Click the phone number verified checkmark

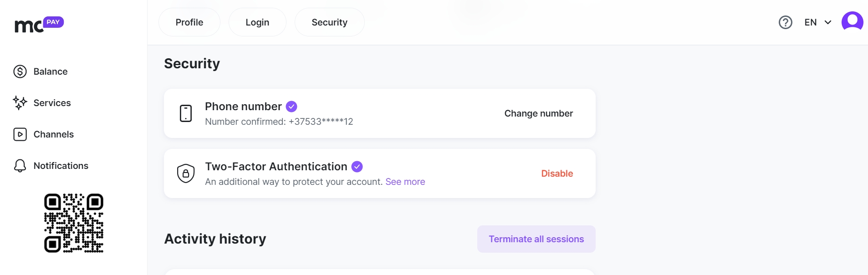click(x=291, y=107)
